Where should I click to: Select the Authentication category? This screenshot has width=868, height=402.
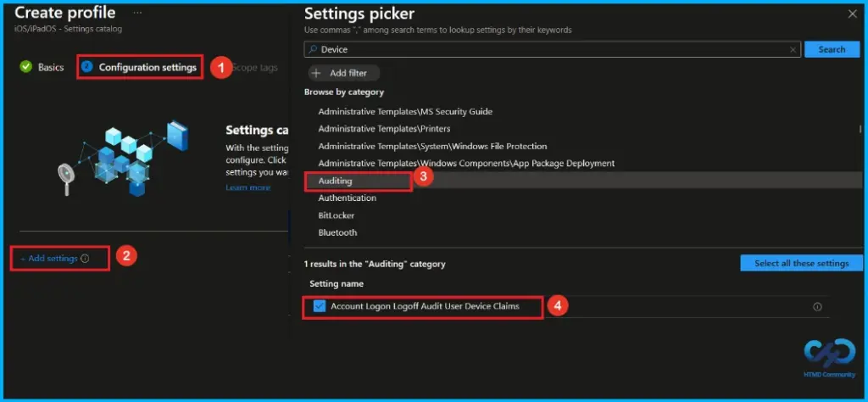point(347,198)
